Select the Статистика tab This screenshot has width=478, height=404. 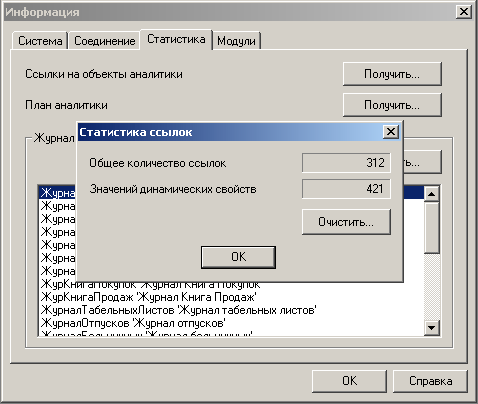pos(176,39)
